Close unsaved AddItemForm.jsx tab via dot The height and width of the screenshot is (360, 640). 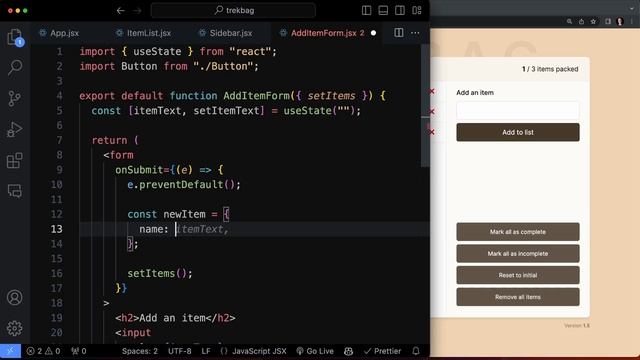point(373,33)
